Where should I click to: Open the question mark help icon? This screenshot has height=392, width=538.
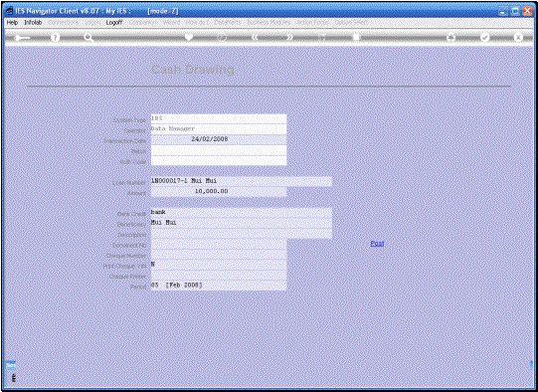55,38
